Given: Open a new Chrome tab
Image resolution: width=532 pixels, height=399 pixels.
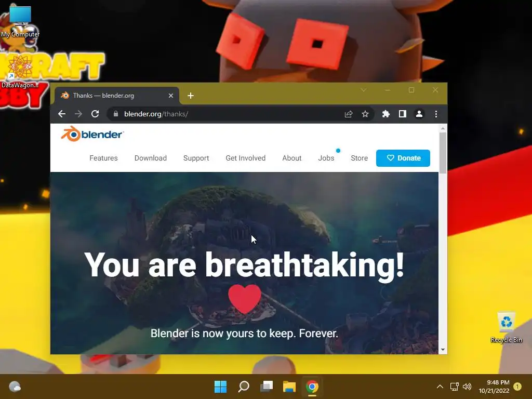Looking at the screenshot, I should click(191, 96).
